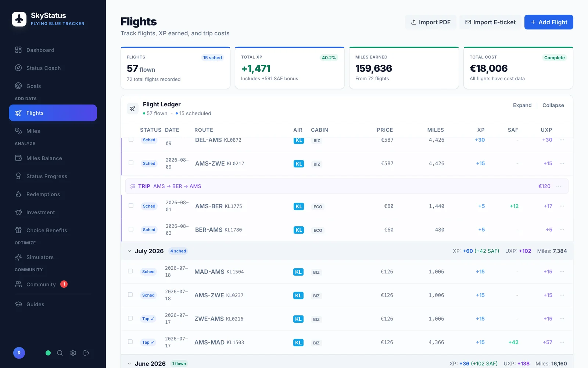Collapse the July 2026 month group
The width and height of the screenshot is (588, 368).
[129, 251]
